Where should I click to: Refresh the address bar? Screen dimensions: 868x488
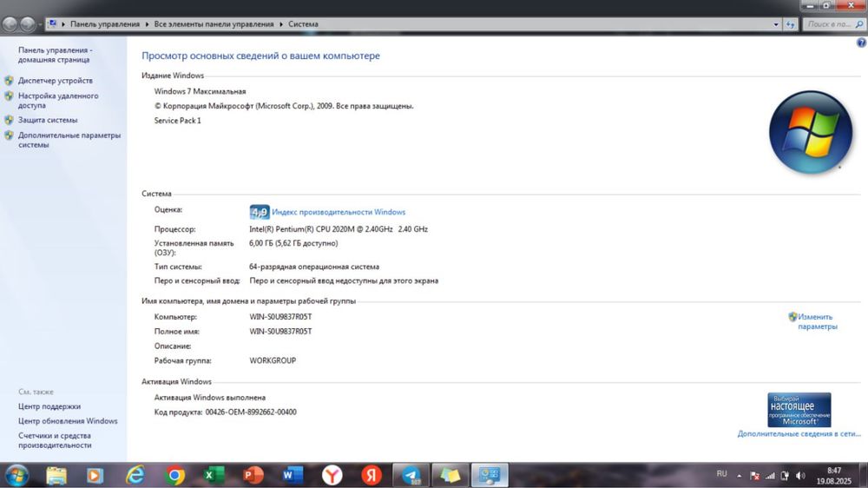point(790,24)
